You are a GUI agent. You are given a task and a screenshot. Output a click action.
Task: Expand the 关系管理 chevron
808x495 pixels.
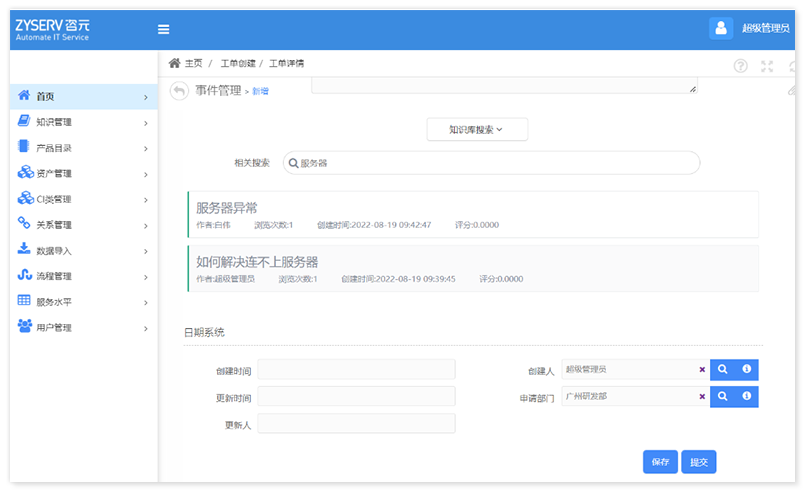tap(146, 226)
